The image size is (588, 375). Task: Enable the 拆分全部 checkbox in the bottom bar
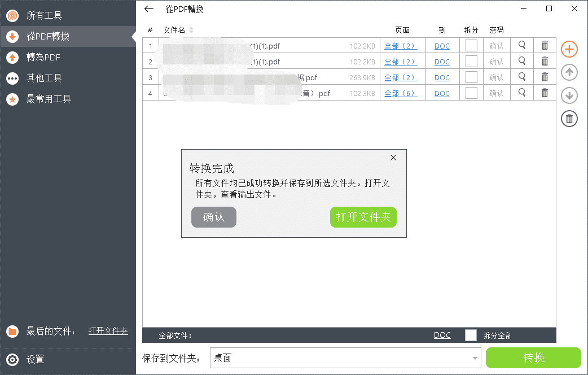coord(471,335)
